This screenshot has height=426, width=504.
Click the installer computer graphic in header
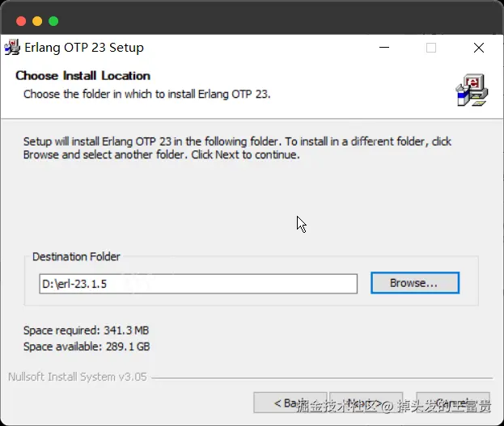pos(472,90)
